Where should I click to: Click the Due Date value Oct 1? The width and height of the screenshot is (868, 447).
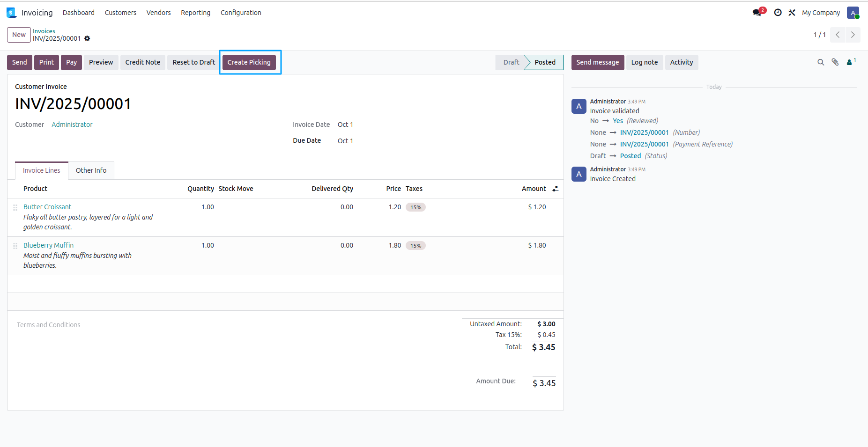(345, 141)
